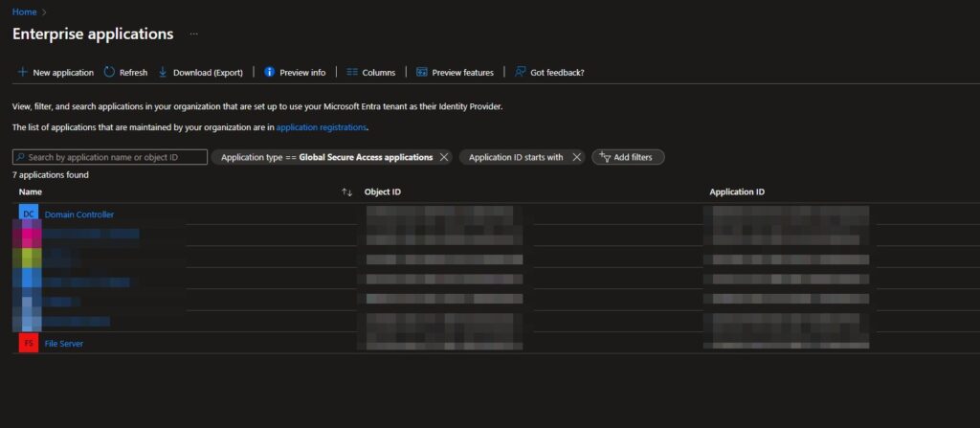Click the "7 applications found" text
The height and width of the screenshot is (428, 980).
pyautogui.click(x=51, y=175)
